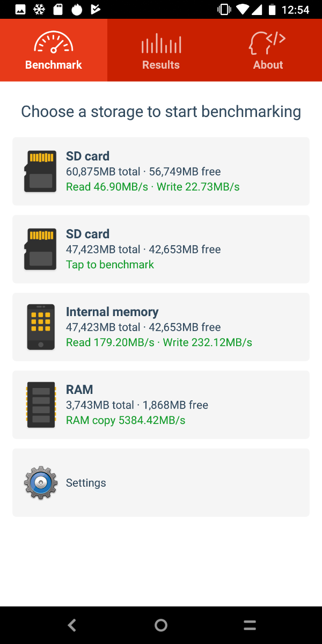This screenshot has height=644, width=322.
Task: Tap the About head icon
Action: pyautogui.click(x=267, y=43)
